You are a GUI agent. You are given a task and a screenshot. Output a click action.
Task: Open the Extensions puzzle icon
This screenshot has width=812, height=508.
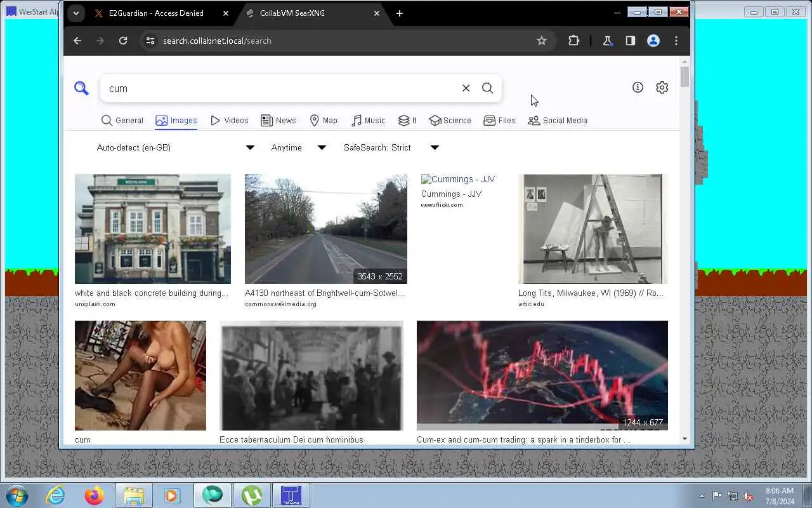point(573,41)
